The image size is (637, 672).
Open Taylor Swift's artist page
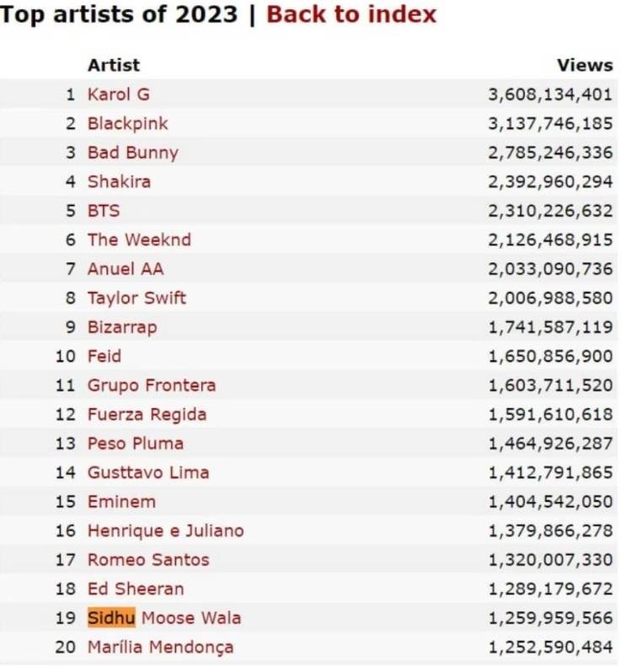coord(136,298)
